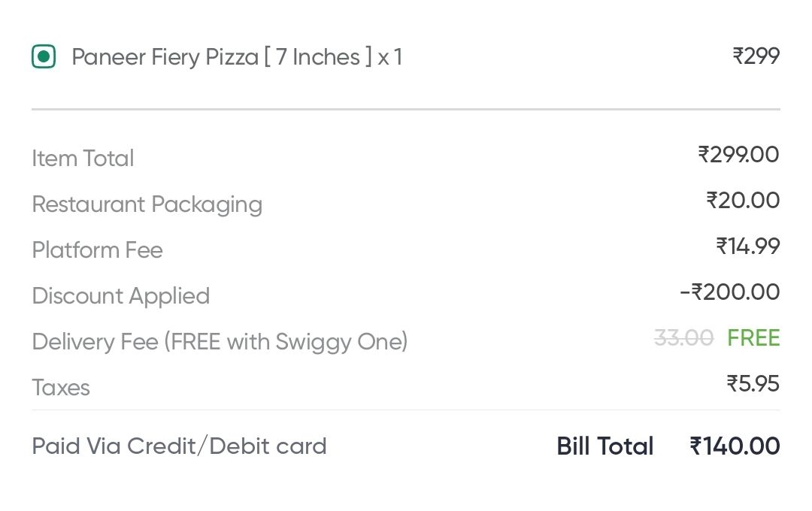Click the Restaurant Packaging label
The image size is (812, 511).
147,204
